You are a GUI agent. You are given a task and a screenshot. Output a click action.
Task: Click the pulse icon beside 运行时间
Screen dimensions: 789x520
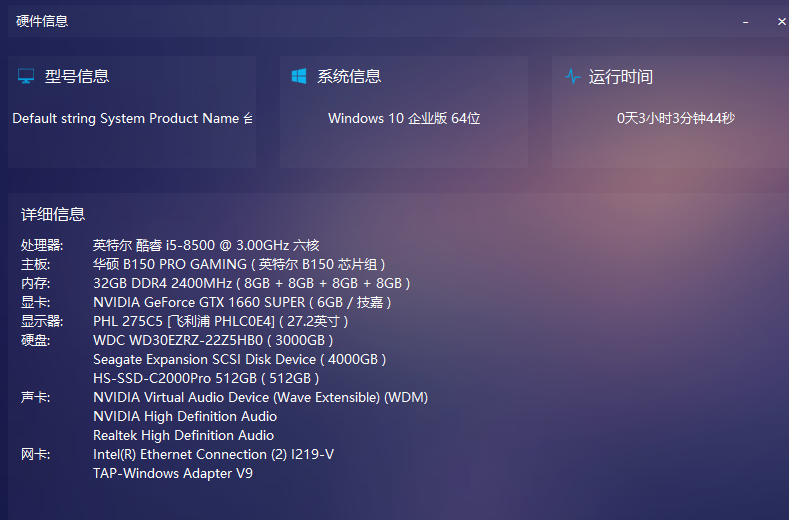573,77
